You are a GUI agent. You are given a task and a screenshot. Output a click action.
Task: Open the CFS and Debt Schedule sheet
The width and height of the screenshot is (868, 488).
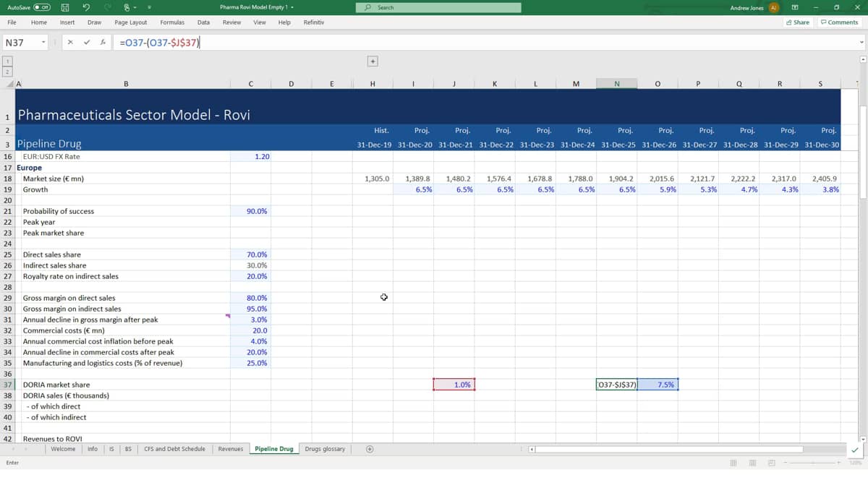pos(174,449)
